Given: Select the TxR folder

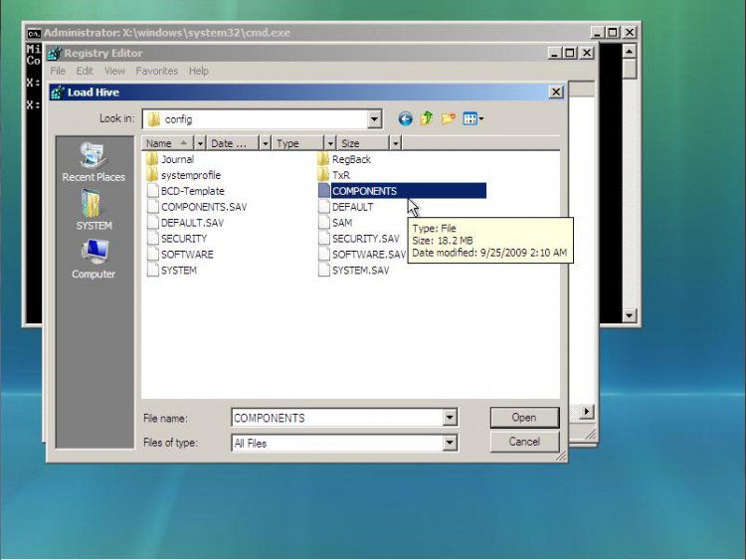Looking at the screenshot, I should pyautogui.click(x=334, y=175).
